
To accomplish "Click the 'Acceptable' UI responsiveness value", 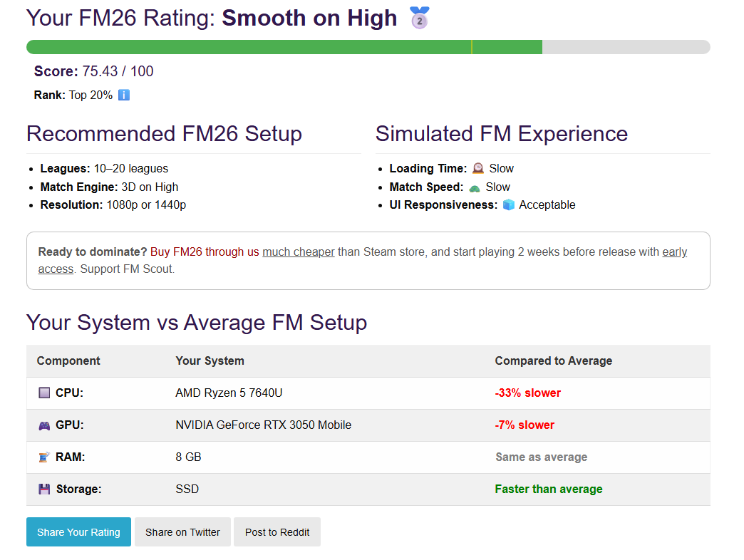I will pyautogui.click(x=547, y=205).
